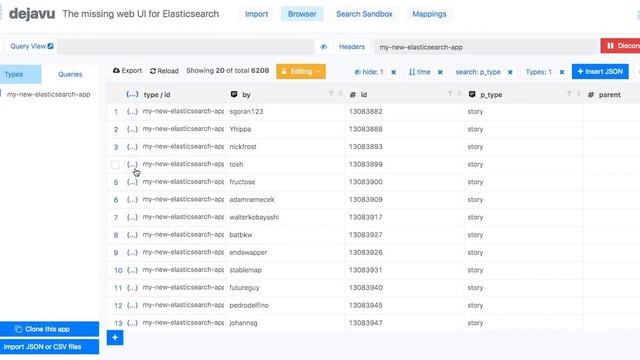The width and height of the screenshot is (640, 360).
Task: Click the Insert JSON button
Action: [x=600, y=71]
